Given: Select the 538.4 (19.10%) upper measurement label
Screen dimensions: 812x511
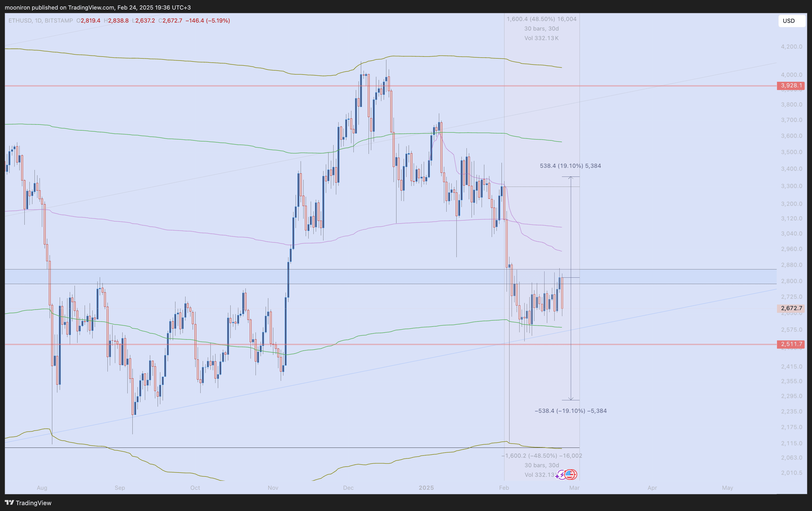Looking at the screenshot, I should [x=570, y=166].
